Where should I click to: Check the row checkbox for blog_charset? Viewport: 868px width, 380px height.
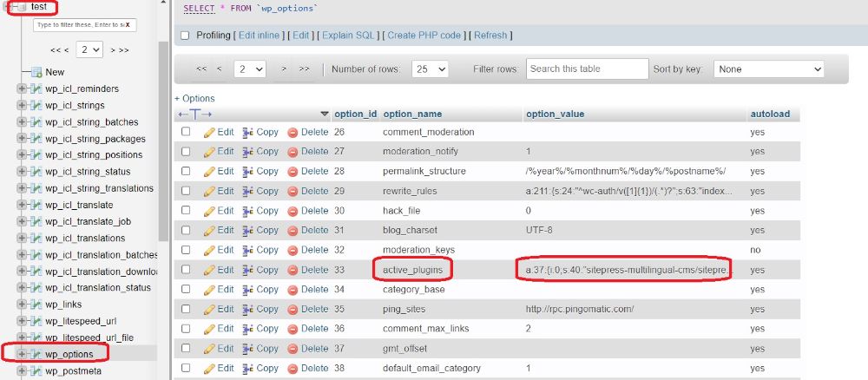[186, 230]
